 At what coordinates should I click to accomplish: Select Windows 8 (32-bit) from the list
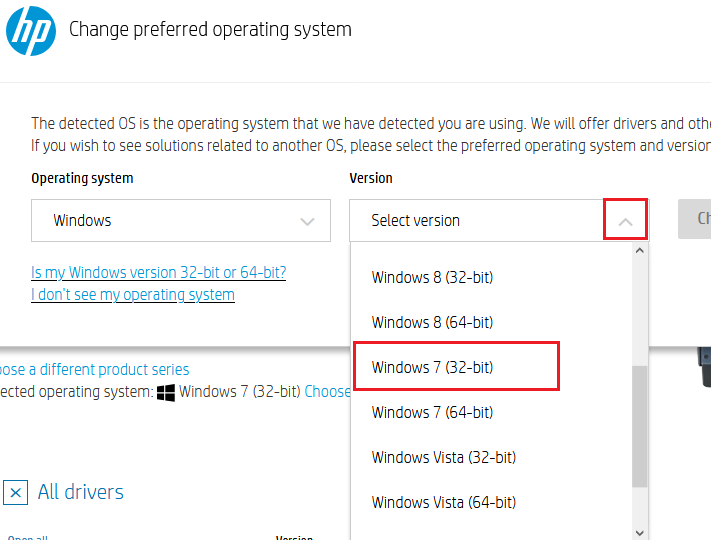[x=432, y=277]
